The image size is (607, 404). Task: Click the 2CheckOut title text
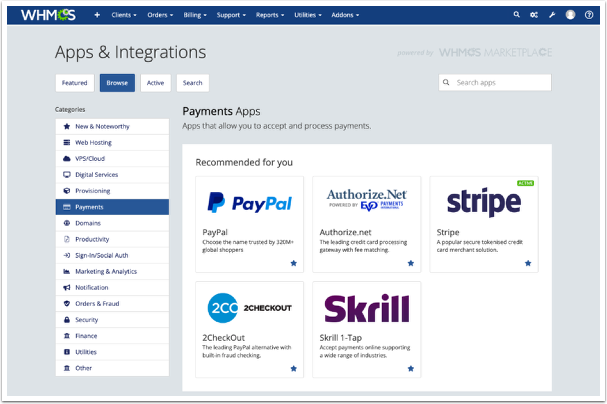(223, 337)
